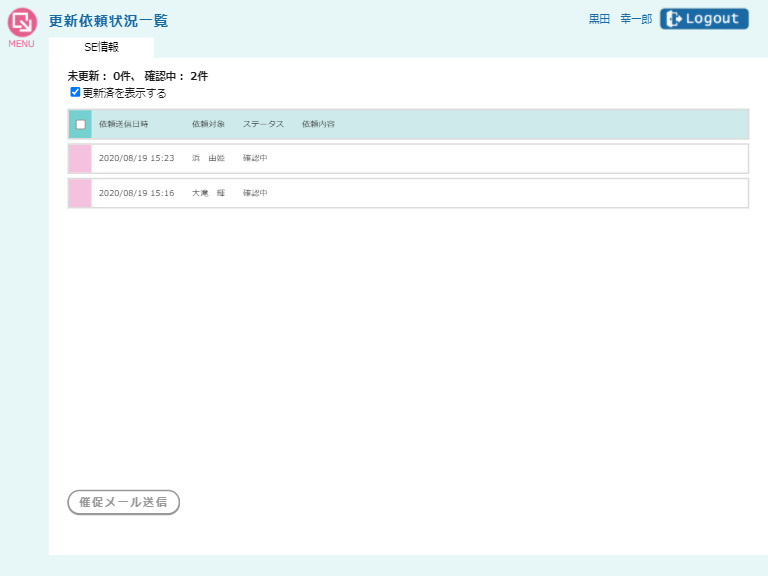Click 確認中 status in the first row

(x=255, y=158)
